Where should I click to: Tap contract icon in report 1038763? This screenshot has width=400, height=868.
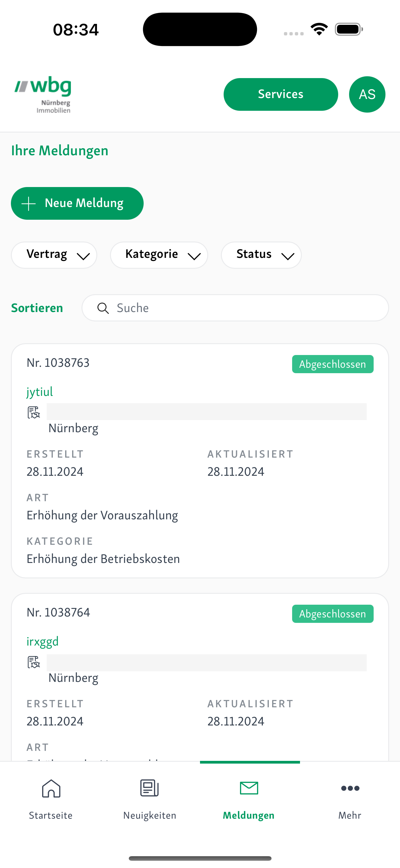(34, 412)
